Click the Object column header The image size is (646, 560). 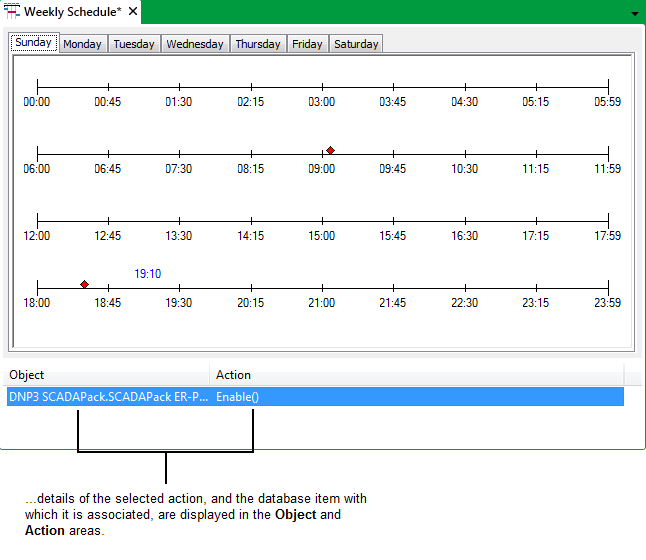[x=107, y=375]
